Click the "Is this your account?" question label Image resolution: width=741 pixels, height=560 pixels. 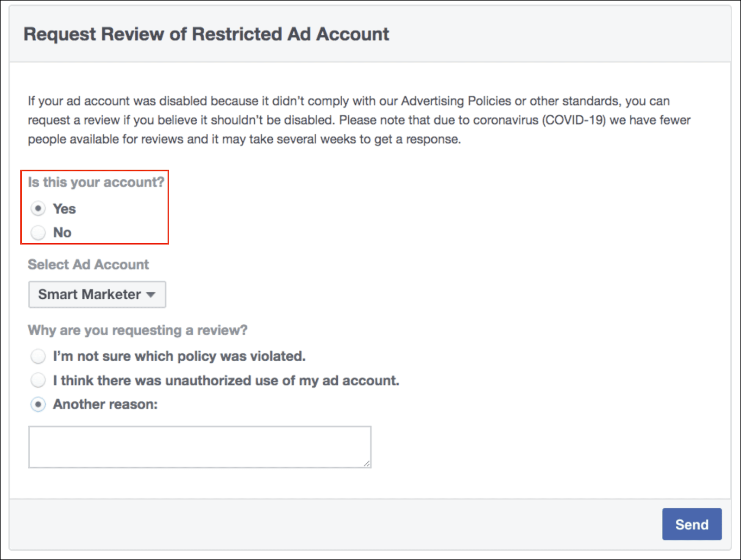(x=96, y=182)
